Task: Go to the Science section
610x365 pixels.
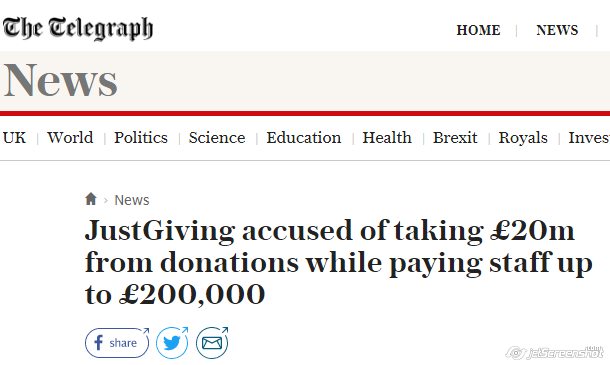Action: (217, 138)
